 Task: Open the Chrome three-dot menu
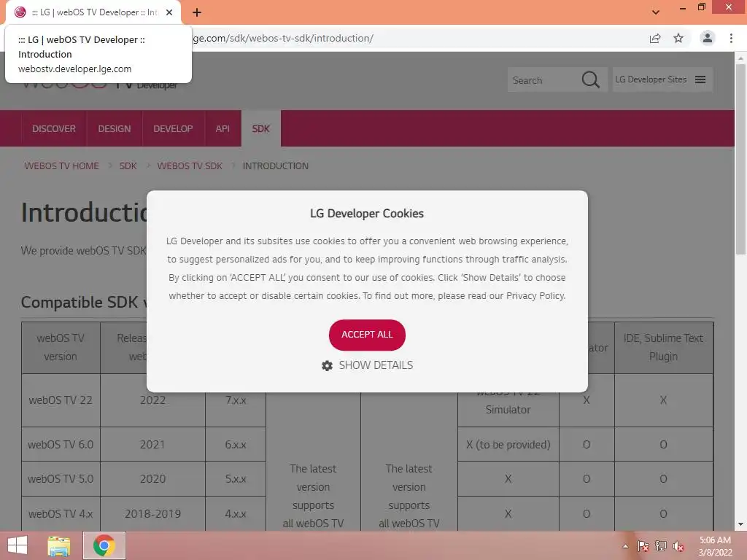(x=731, y=38)
